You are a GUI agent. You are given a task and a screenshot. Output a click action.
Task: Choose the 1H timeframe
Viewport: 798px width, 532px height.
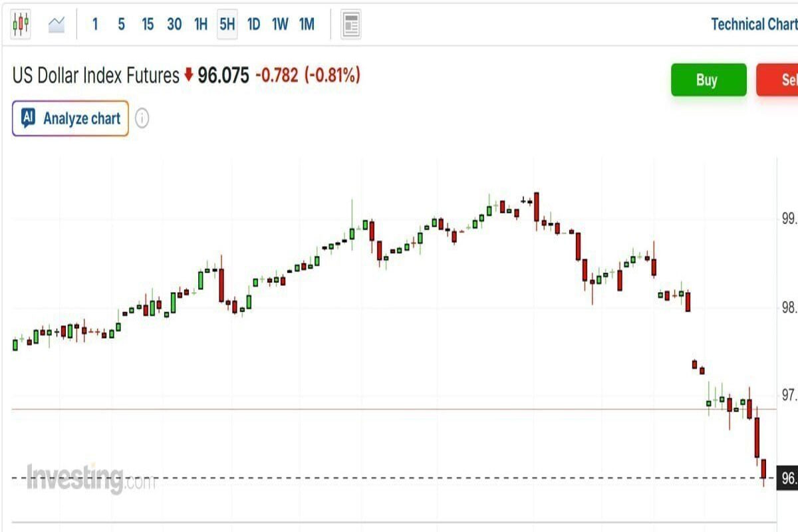(x=200, y=25)
